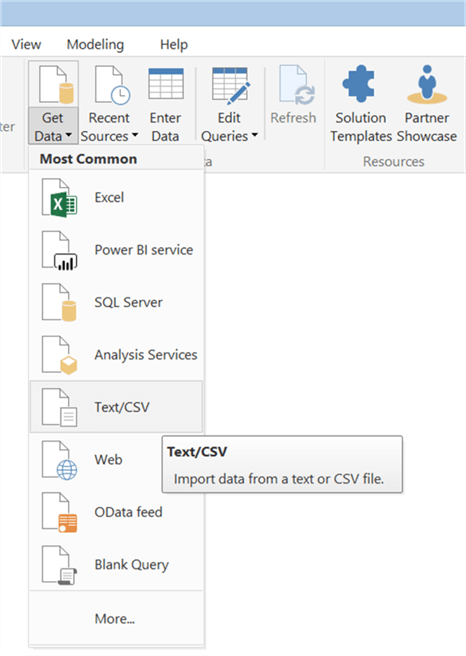466x656 pixels.
Task: Expand the Recent Sources dropdown
Action: pos(135,136)
